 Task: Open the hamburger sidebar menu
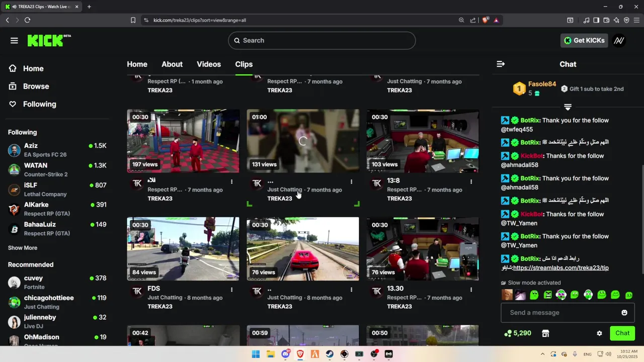(14, 41)
